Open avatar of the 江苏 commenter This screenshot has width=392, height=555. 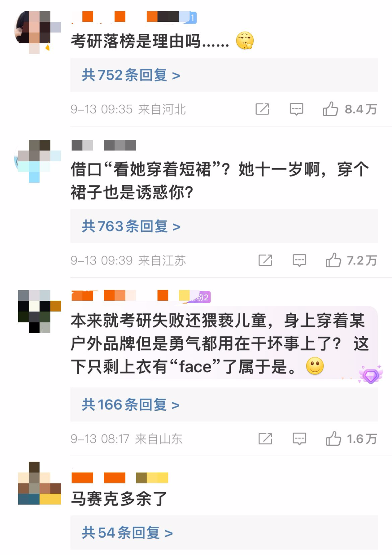pyautogui.click(x=37, y=161)
